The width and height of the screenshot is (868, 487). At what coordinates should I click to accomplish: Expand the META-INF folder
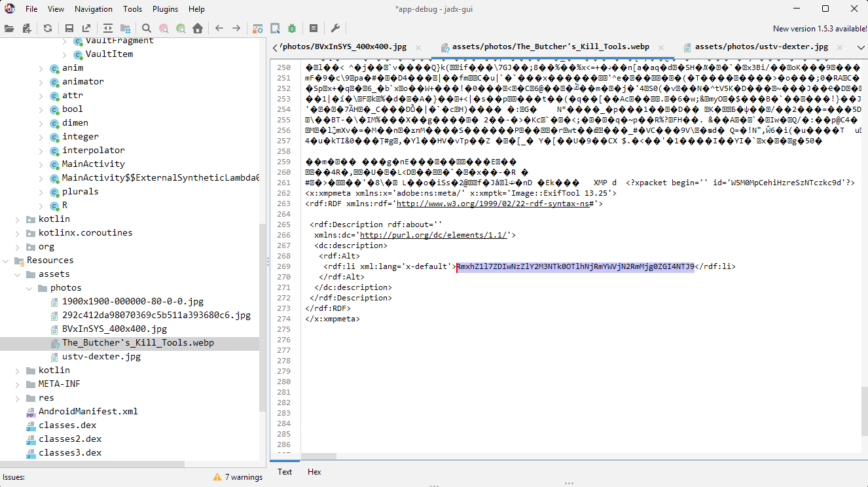point(18,384)
